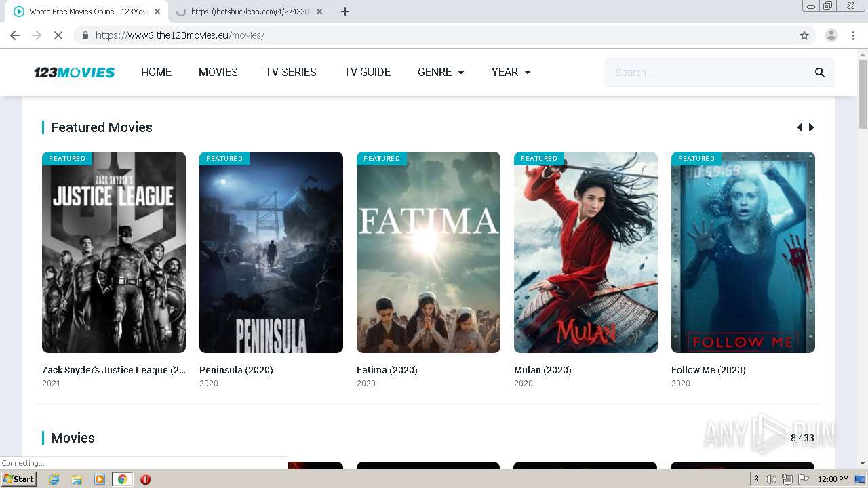Open Follow Me (2020) title link
The image size is (868, 488).
(709, 370)
